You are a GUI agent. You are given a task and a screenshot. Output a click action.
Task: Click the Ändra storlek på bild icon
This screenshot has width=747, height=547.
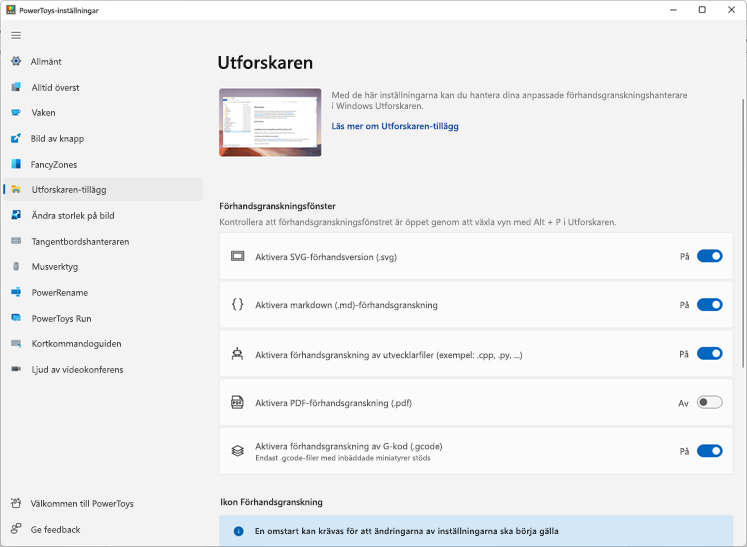[x=16, y=215]
